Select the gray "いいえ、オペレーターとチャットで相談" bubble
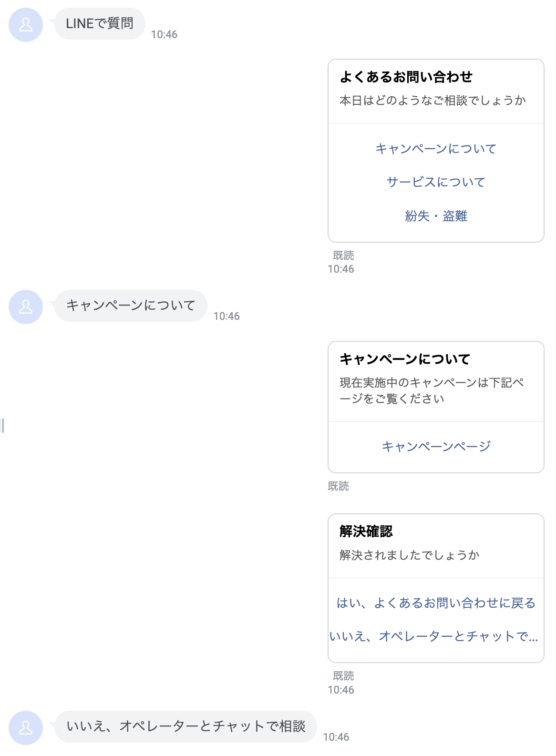This screenshot has width=556, height=756. click(185, 726)
